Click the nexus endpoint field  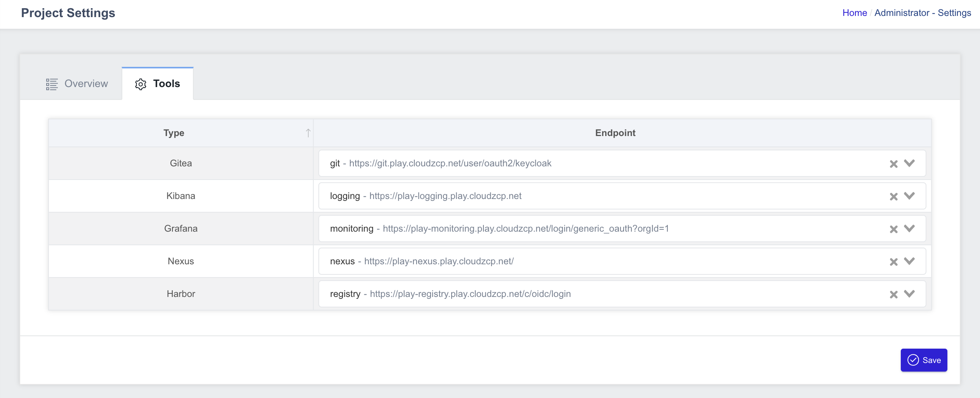tap(622, 261)
